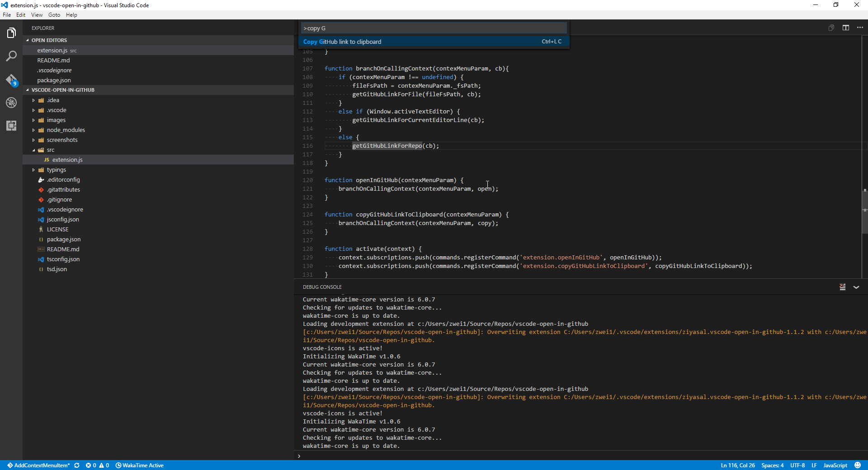The width and height of the screenshot is (868, 470).
Task: Click line number 120 in the gutter
Action: (x=307, y=180)
